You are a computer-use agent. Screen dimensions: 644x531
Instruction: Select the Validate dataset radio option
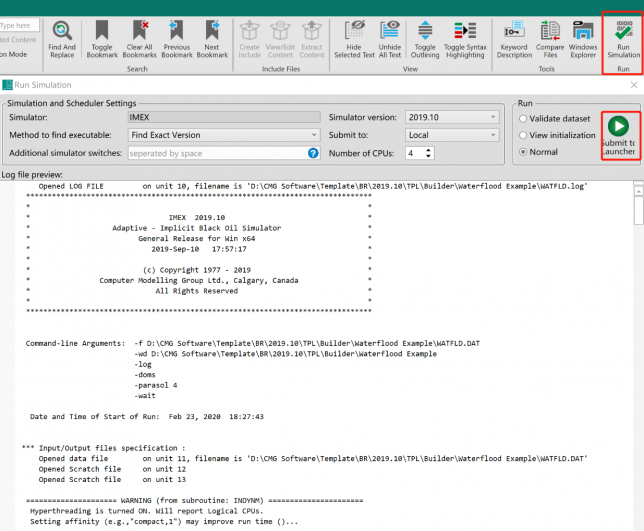(523, 118)
